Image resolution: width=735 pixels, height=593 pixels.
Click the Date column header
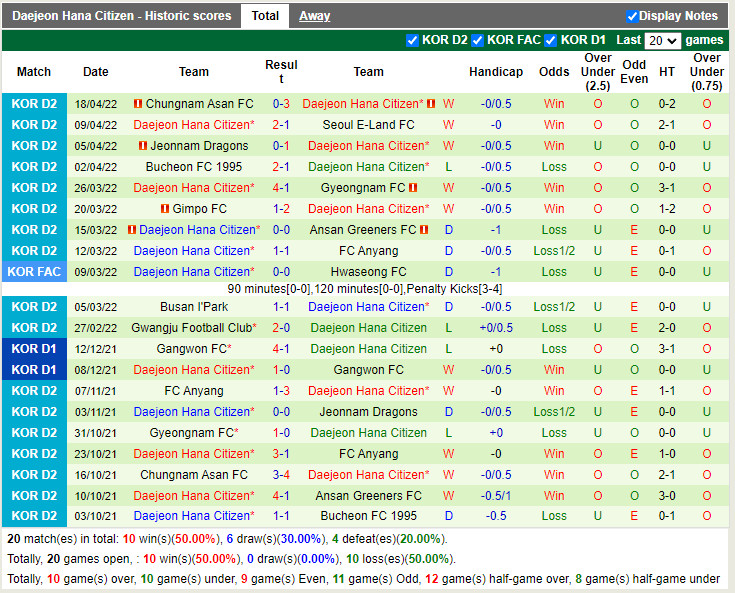coord(96,72)
